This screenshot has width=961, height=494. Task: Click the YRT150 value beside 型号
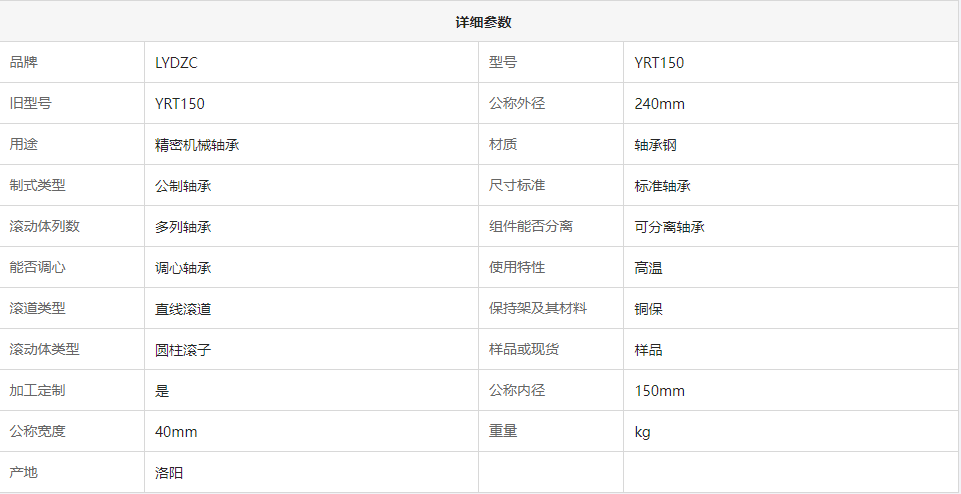(x=659, y=63)
